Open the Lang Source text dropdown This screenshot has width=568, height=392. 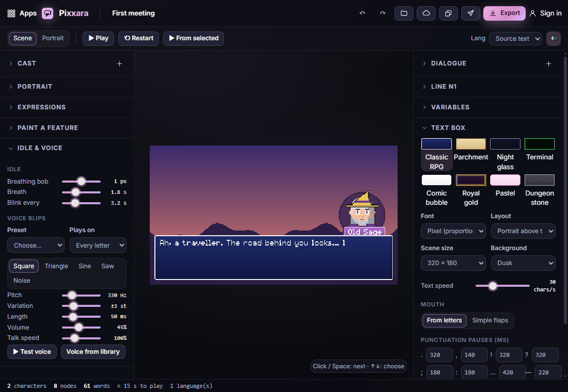(515, 39)
